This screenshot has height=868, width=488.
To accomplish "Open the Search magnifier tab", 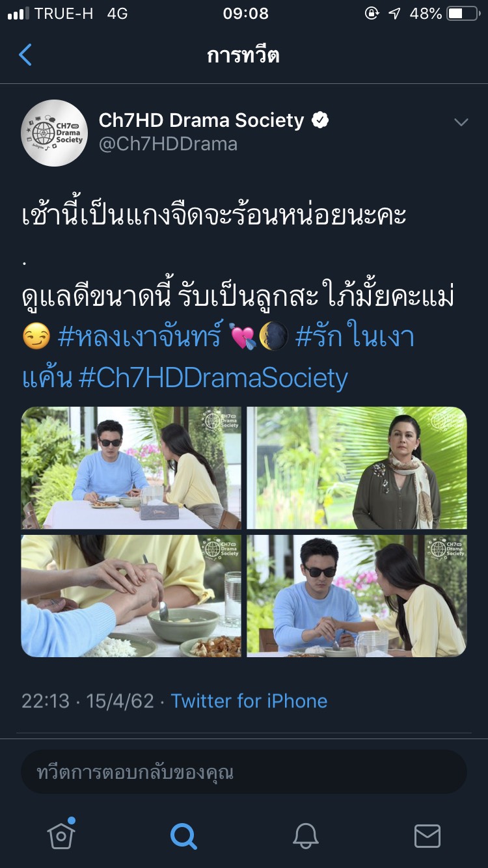I will click(183, 835).
